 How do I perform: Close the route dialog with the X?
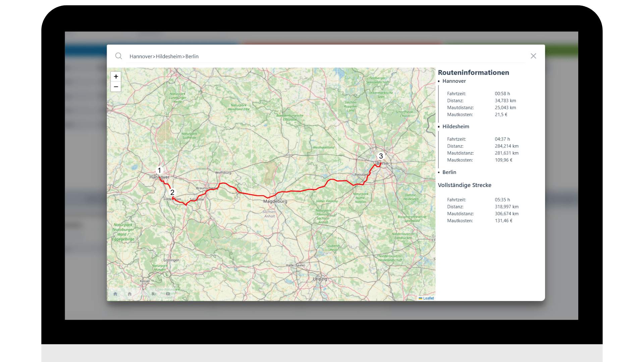(x=533, y=56)
